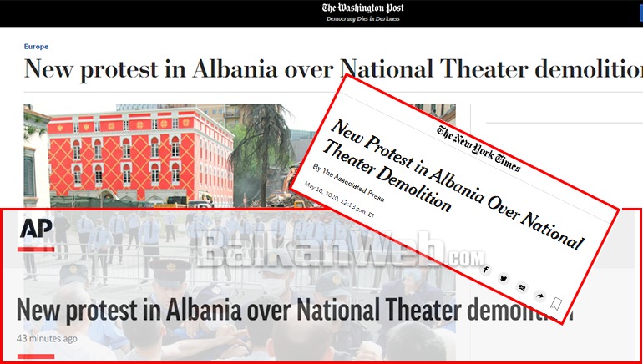Open the Europe section link
The width and height of the screenshot is (643, 364).
(x=36, y=47)
